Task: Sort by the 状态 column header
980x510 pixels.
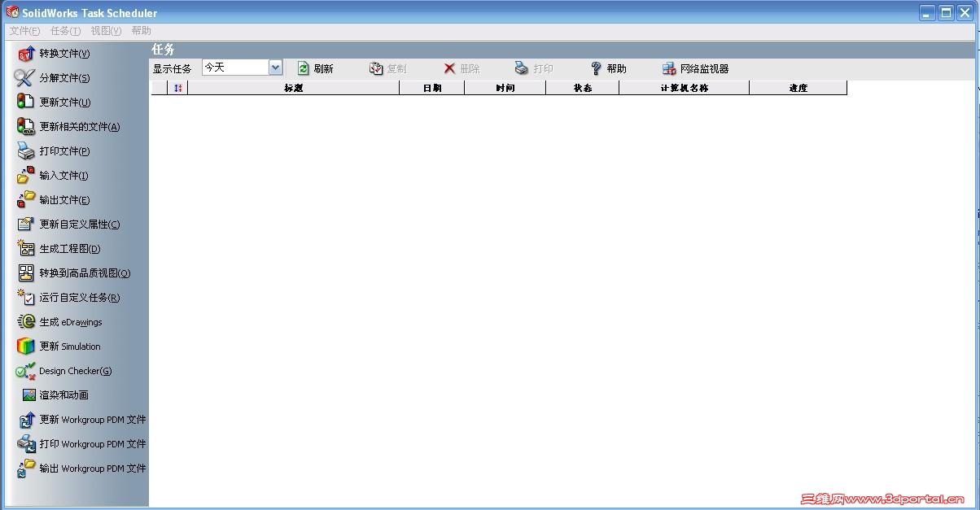Action: click(583, 88)
